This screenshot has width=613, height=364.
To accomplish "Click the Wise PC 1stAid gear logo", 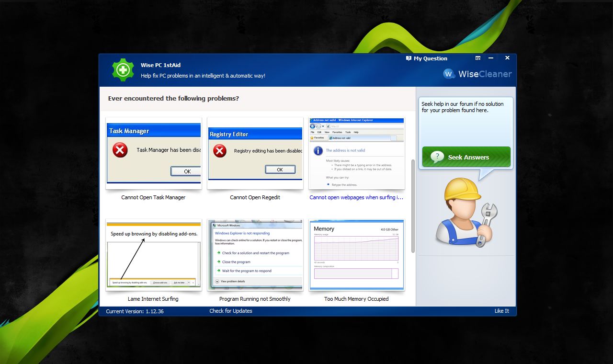I will point(123,70).
